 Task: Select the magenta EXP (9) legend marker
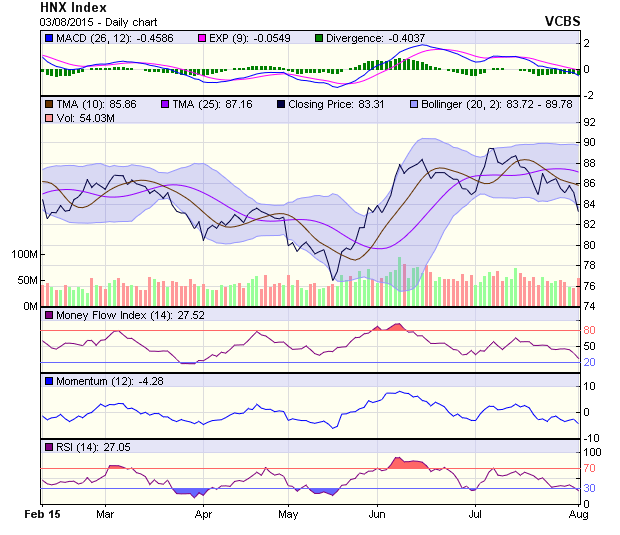(177, 38)
